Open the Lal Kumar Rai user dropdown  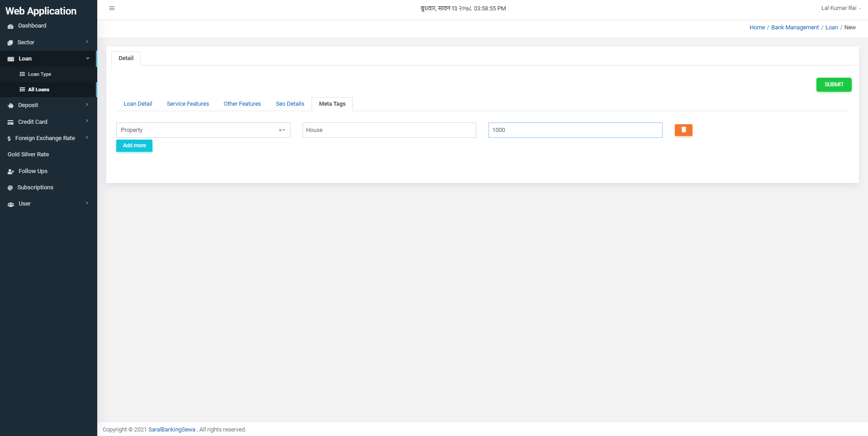coord(841,8)
